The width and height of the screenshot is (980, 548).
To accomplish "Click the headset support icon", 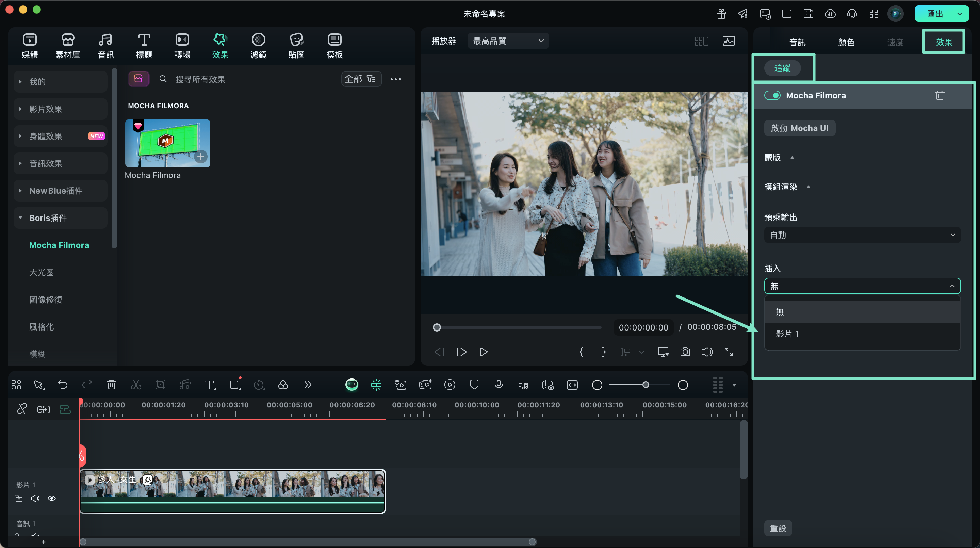I will (x=852, y=14).
